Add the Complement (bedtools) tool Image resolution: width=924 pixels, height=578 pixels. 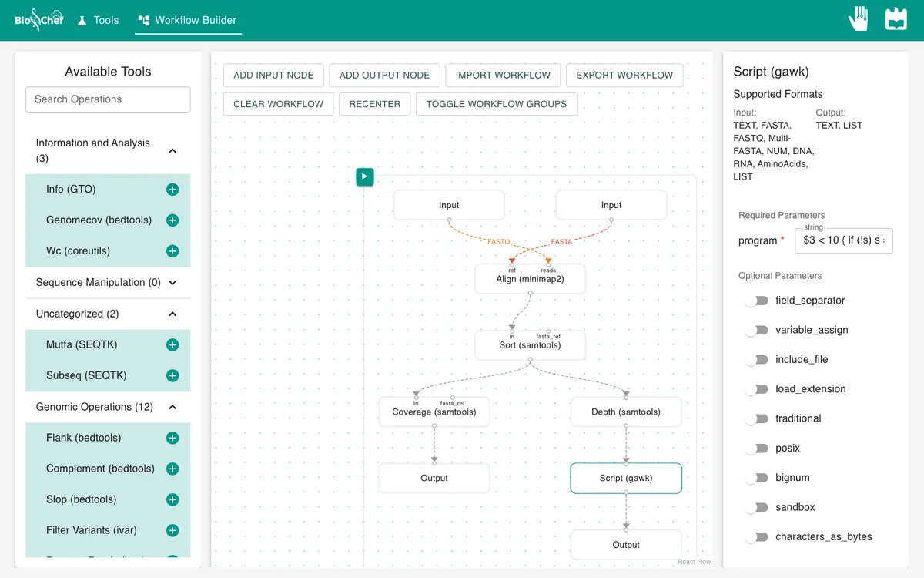coord(172,469)
